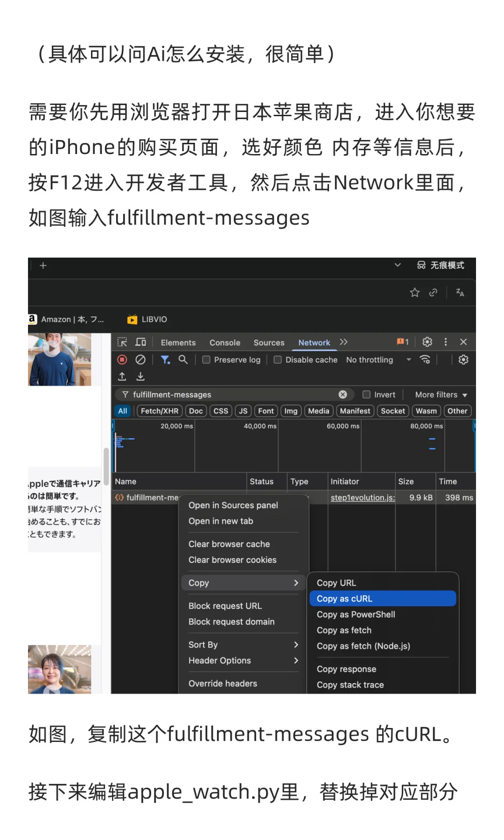This screenshot has width=504, height=840.
Task: Open DevTools settings gear
Action: (x=427, y=342)
